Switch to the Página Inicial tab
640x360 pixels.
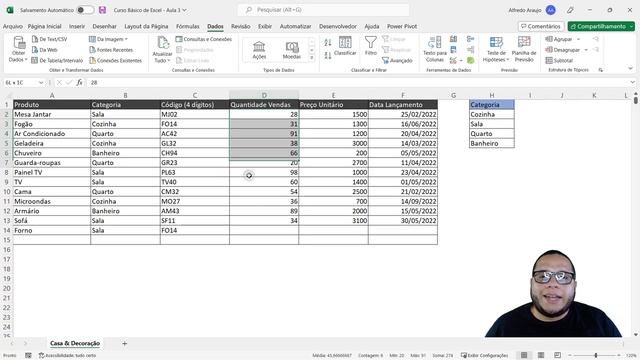[x=44, y=26]
